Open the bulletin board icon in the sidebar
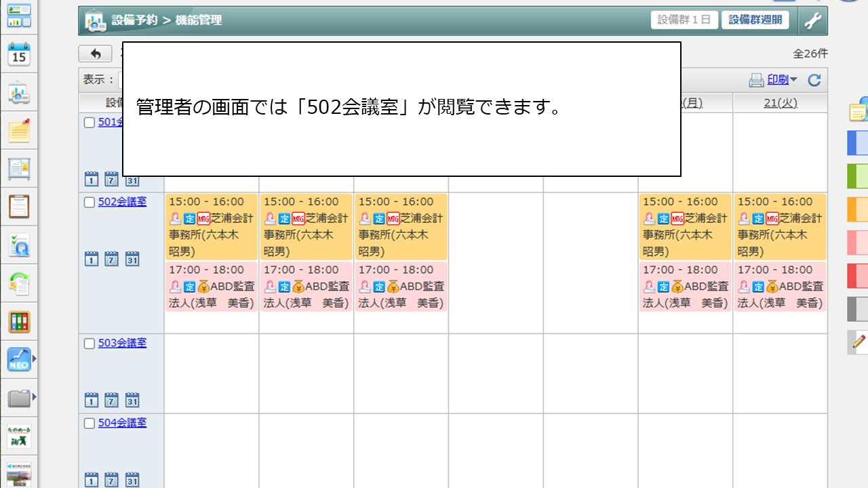This screenshot has width=868, height=488. (x=19, y=169)
